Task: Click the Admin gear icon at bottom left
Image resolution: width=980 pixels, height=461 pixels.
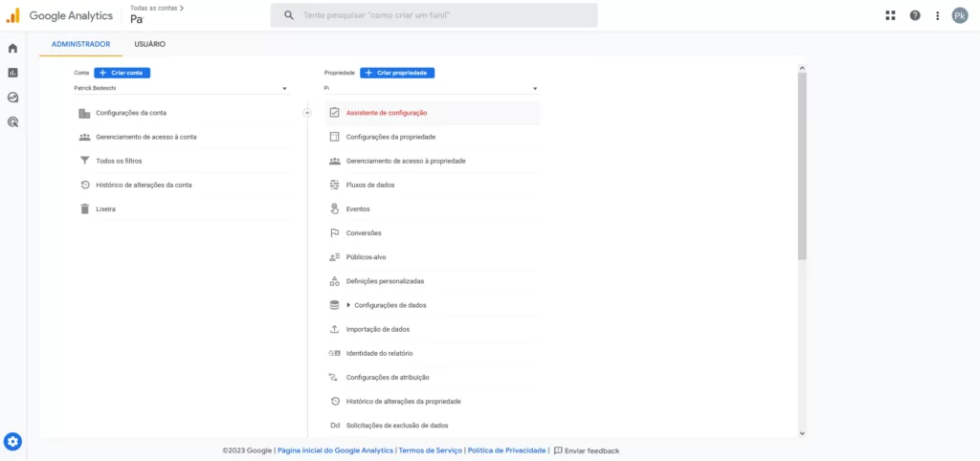Action: (x=13, y=442)
